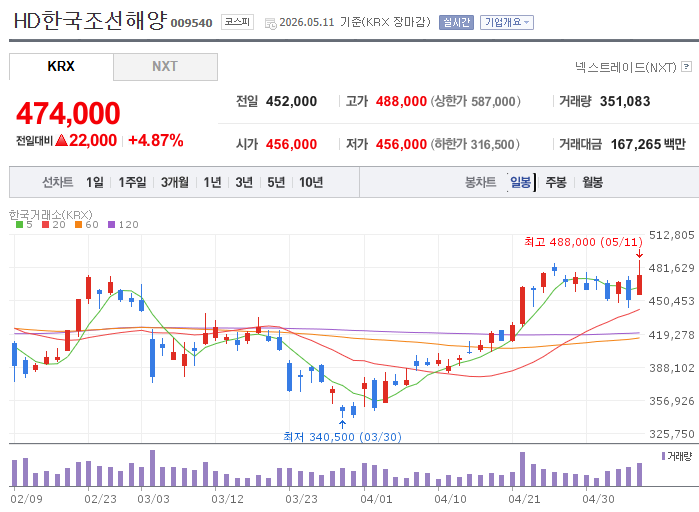The width and height of the screenshot is (699, 512).
Task: Select the 5년 line chart period
Action: point(276,182)
